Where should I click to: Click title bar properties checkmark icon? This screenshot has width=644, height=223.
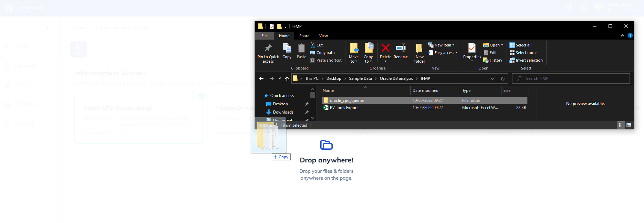point(272,26)
